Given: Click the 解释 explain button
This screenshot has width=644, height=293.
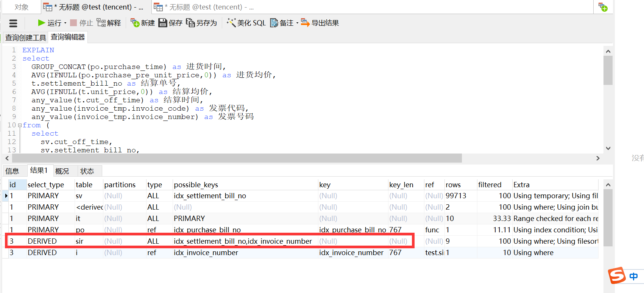Looking at the screenshot, I should pyautogui.click(x=109, y=23).
